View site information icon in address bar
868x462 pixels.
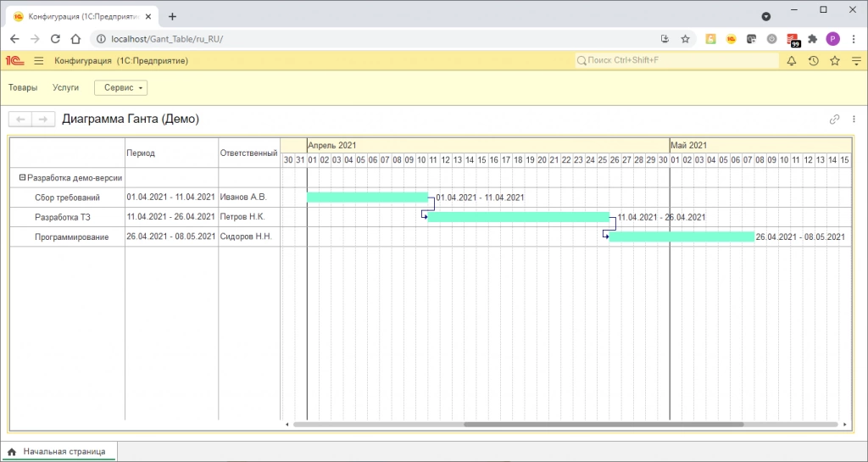pos(101,39)
